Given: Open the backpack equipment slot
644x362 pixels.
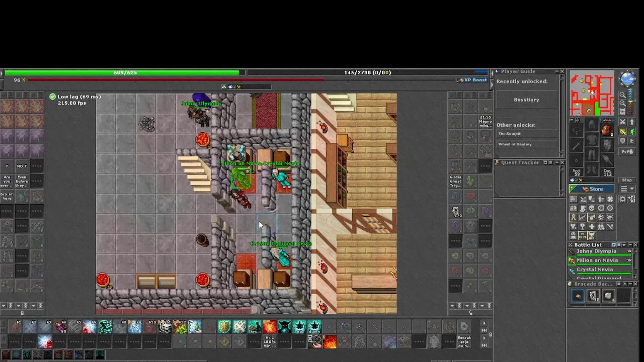Looking at the screenshot, I should coord(607,130).
